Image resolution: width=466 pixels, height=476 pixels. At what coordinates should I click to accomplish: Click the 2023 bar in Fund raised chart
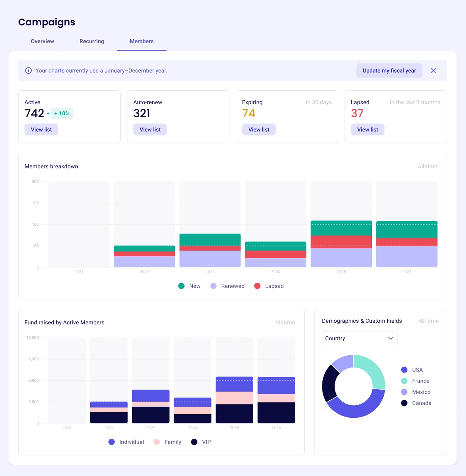coord(151,407)
